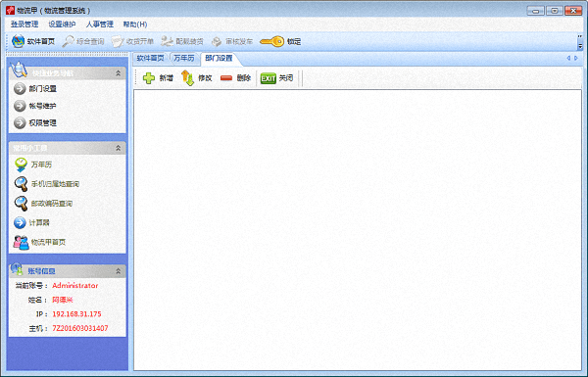Collapse the 账号信息 panel chevron
Viewport: 588px width, 377px height.
(x=119, y=271)
